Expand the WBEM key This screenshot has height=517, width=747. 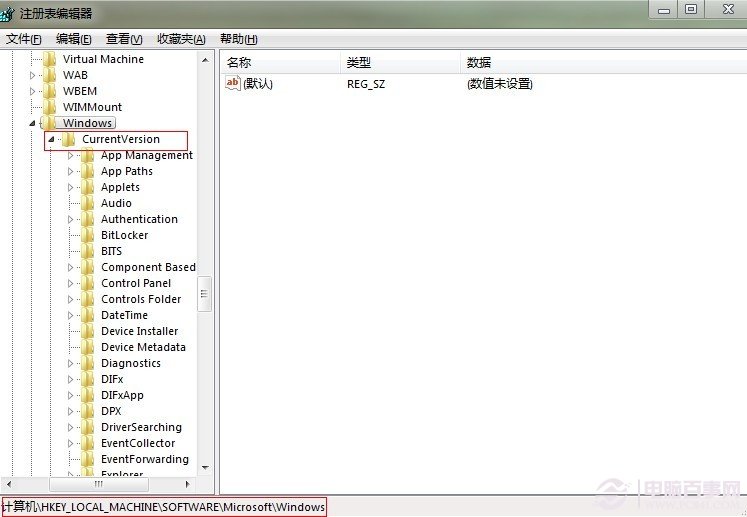click(32, 91)
